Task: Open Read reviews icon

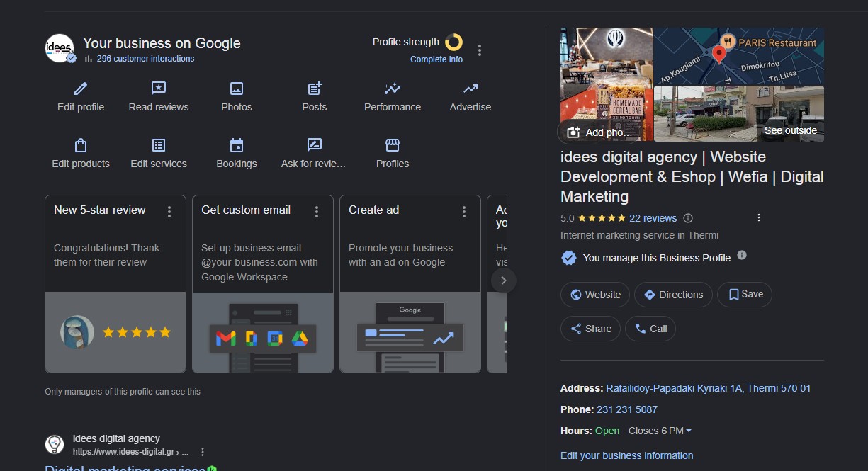Action: click(159, 89)
